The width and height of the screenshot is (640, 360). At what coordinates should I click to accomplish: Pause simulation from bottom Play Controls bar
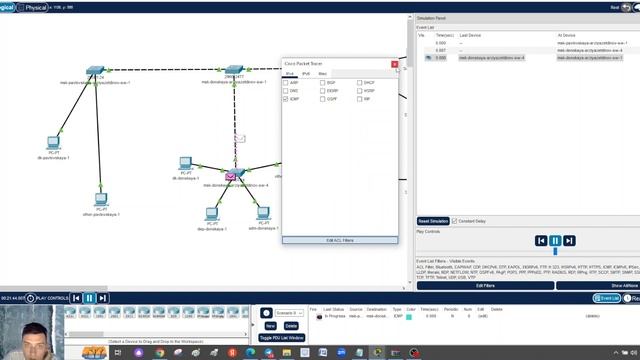pyautogui.click(x=89, y=298)
